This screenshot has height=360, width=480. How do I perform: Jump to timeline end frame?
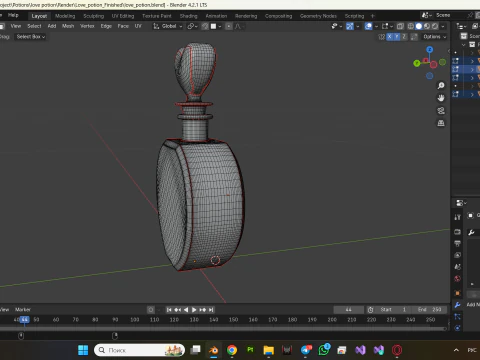point(211,310)
